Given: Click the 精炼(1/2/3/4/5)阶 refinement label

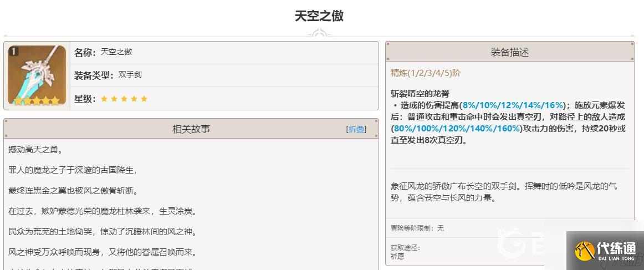Looking at the screenshot, I should pos(426,73).
